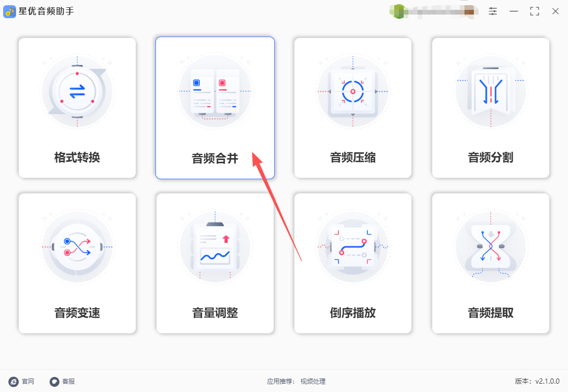Image resolution: width=568 pixels, height=392 pixels.
Task: Open the 官网 official website link
Action: 21,382
